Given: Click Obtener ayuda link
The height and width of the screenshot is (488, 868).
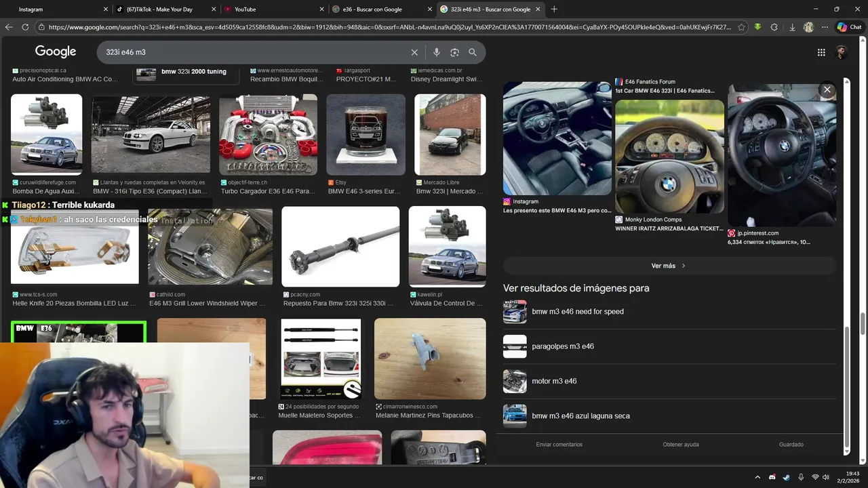Looking at the screenshot, I should tap(681, 445).
